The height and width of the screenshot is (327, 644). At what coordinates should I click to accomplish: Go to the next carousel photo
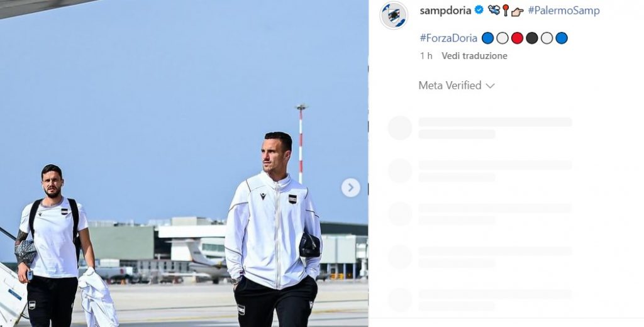click(x=351, y=188)
